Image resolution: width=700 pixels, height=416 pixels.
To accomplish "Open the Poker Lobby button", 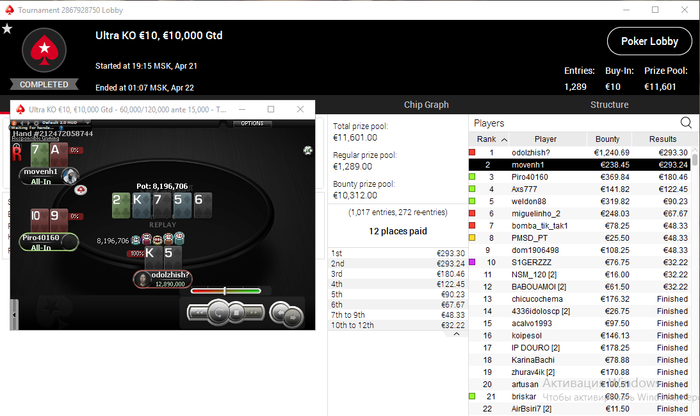I will click(x=650, y=42).
